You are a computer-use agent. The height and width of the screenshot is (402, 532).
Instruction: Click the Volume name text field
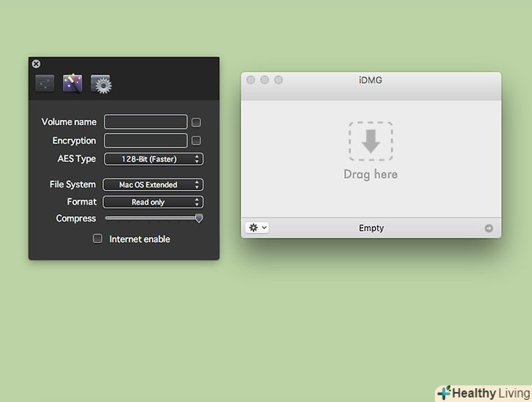coord(146,122)
